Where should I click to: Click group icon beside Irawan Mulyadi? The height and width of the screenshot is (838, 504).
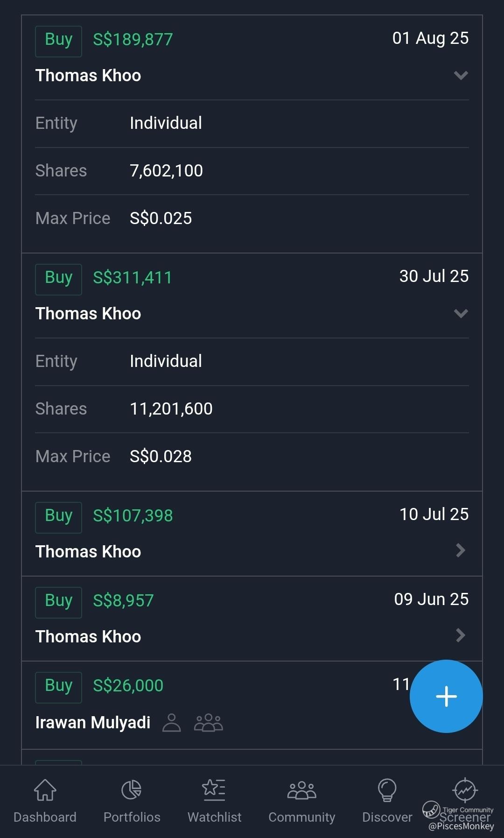click(x=208, y=723)
